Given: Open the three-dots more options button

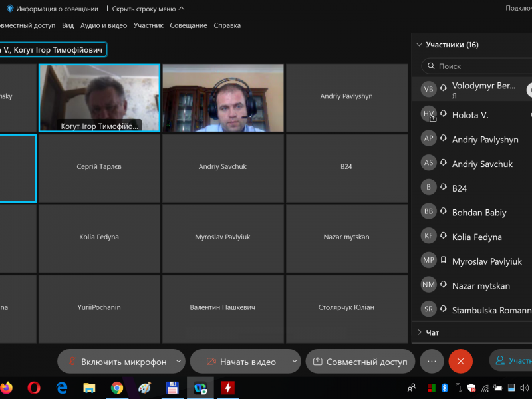Looking at the screenshot, I should coord(432,362).
